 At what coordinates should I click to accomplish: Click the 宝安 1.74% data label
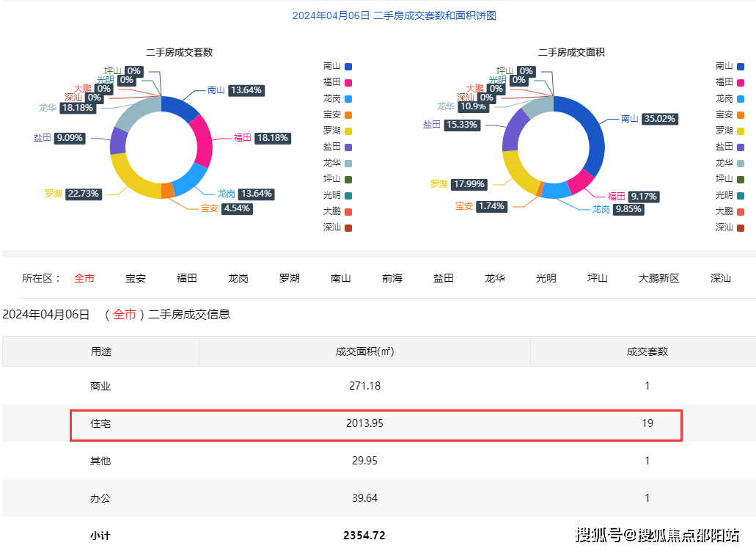coord(481,206)
